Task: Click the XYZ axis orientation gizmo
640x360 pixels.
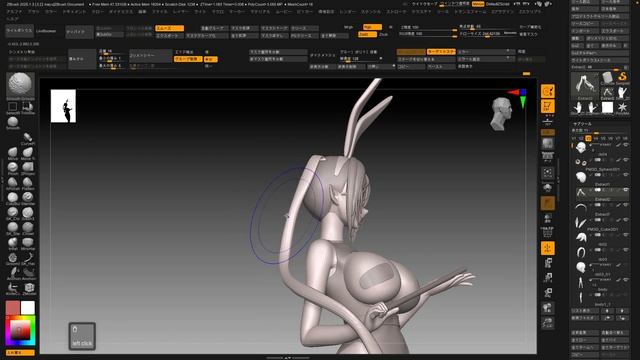Action: [518, 97]
